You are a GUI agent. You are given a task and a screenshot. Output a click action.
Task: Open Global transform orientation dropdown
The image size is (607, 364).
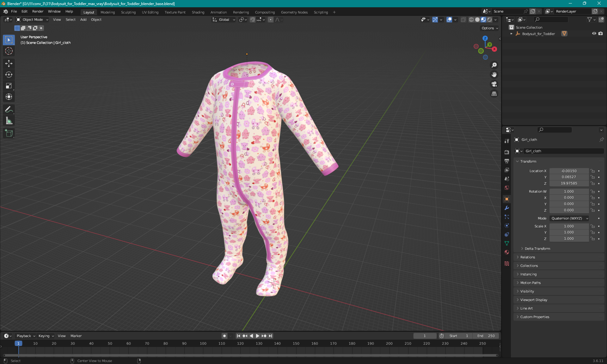224,20
